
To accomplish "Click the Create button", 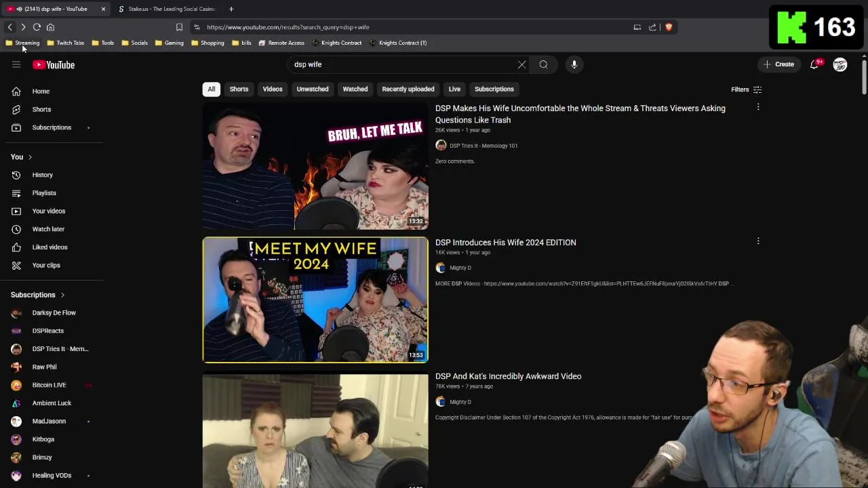I will pyautogui.click(x=778, y=64).
